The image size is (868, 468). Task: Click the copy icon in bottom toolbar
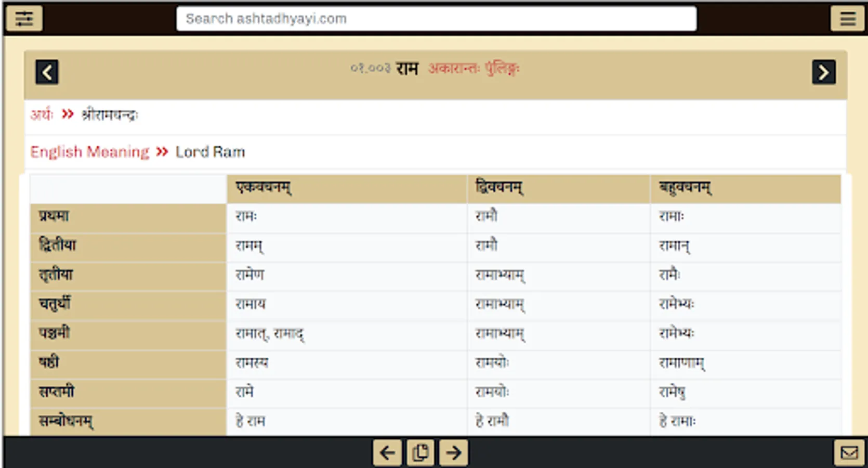click(420, 452)
